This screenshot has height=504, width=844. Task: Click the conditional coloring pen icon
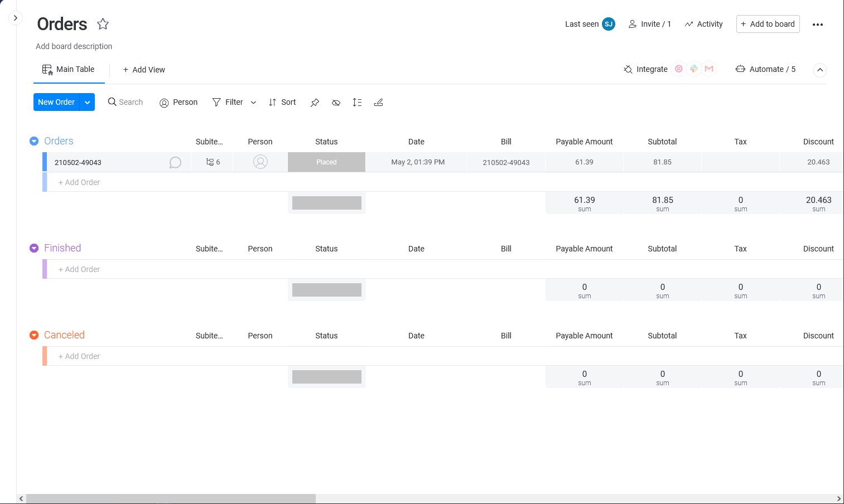(378, 103)
